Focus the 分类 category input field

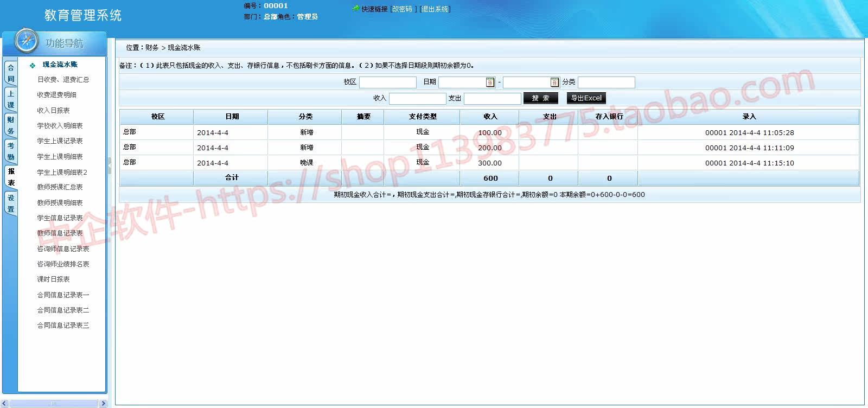click(x=606, y=82)
